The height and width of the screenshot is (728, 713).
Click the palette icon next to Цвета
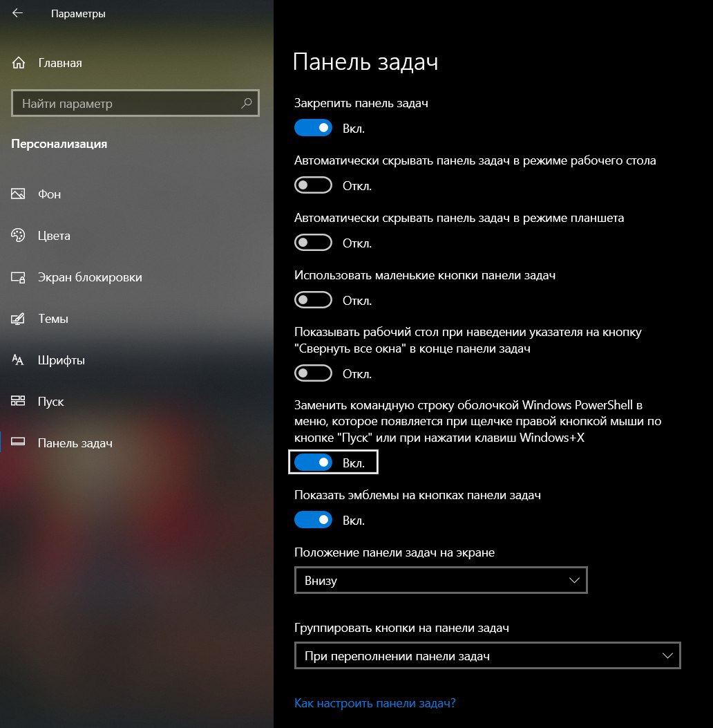pyautogui.click(x=18, y=235)
